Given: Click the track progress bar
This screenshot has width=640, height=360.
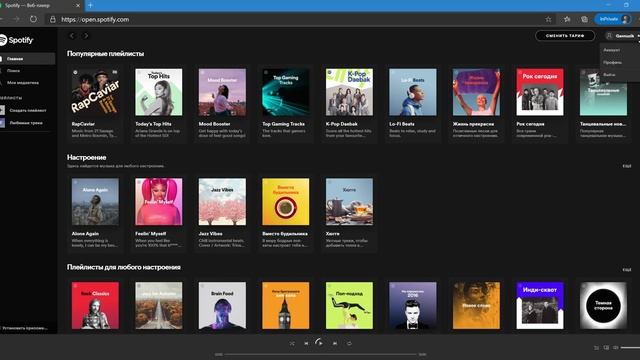Looking at the screenshot, I should (320, 354).
